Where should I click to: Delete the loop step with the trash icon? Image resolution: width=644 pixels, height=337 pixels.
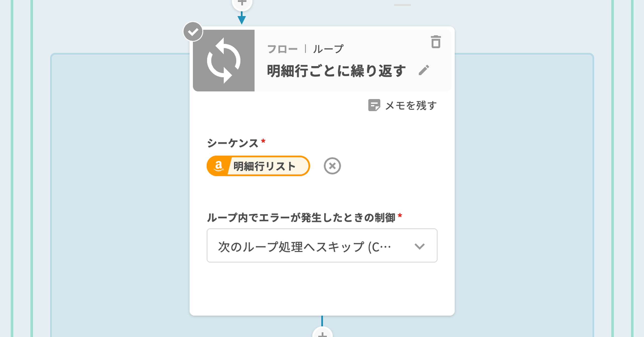(436, 42)
